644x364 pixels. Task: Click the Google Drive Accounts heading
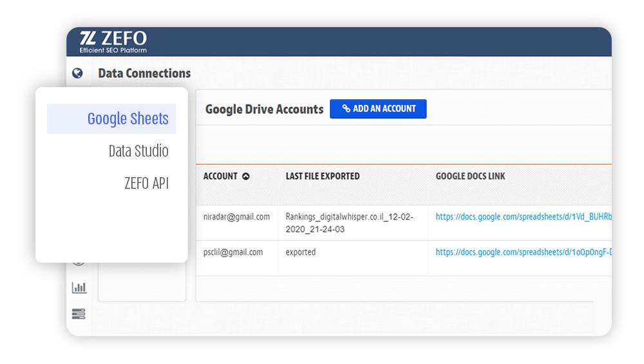pyautogui.click(x=265, y=110)
